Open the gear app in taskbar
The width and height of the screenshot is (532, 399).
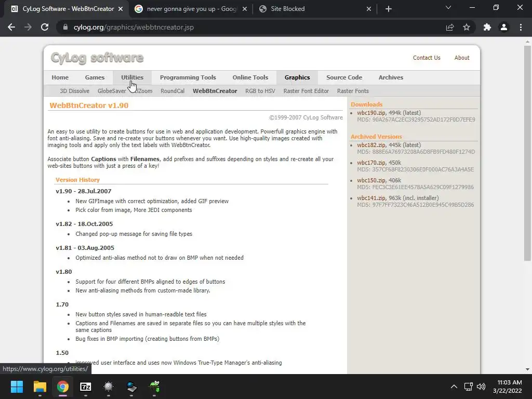109,387
